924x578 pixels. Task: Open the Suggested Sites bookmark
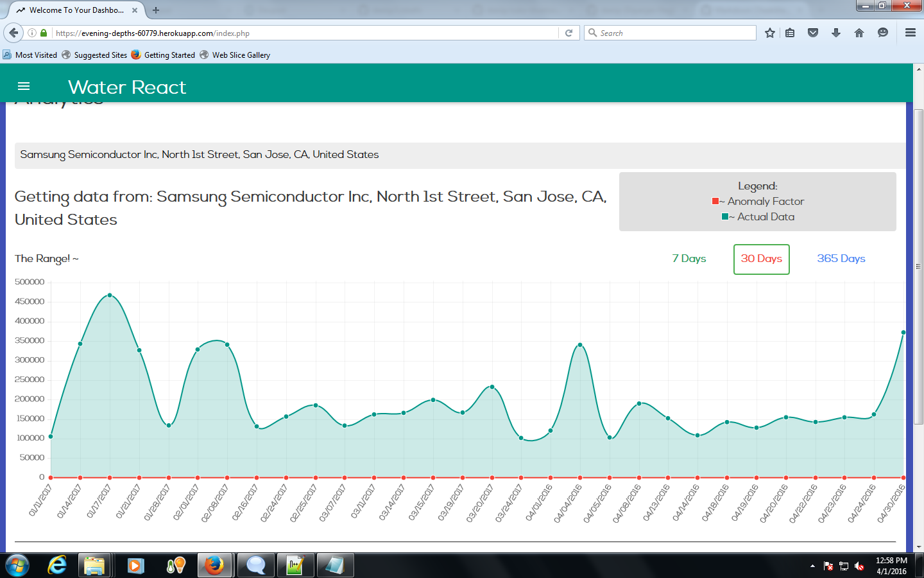pyautogui.click(x=95, y=55)
